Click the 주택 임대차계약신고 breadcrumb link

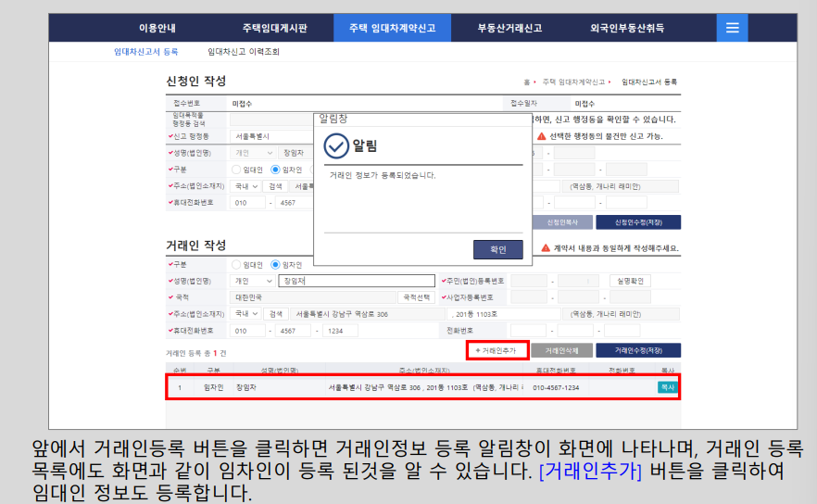tap(573, 82)
